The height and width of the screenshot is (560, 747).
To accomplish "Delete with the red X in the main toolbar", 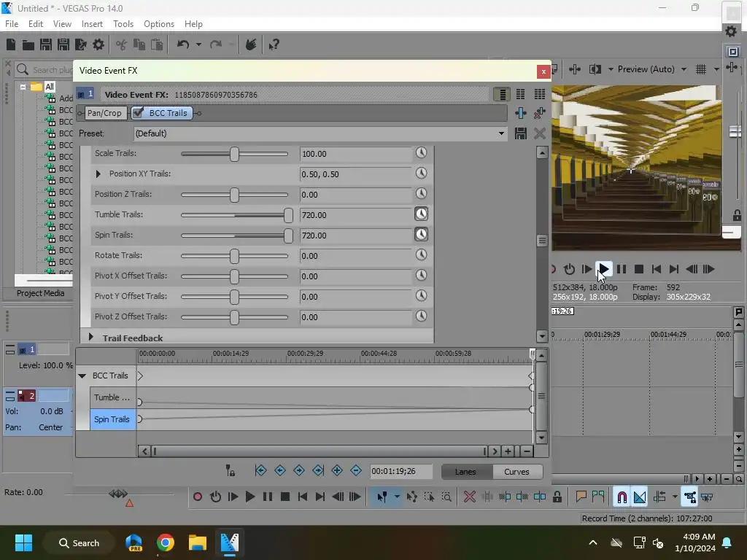I will click(469, 497).
